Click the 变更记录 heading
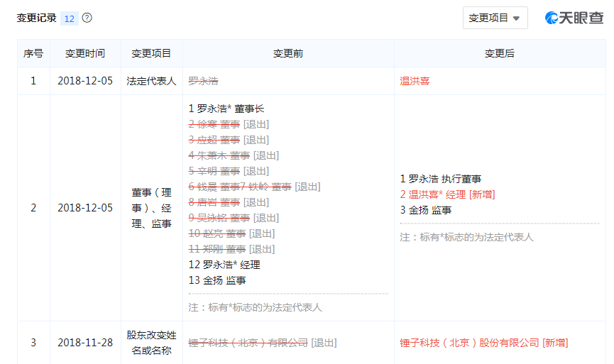This screenshot has height=364, width=614. point(36,18)
